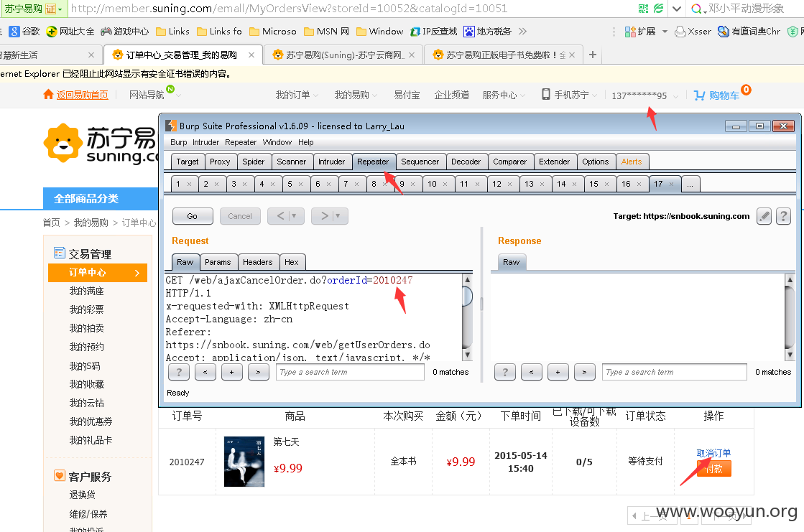The height and width of the screenshot is (532, 804).
Task: Close the 订单中心_交易管理 browser tab
Action: [x=251, y=55]
